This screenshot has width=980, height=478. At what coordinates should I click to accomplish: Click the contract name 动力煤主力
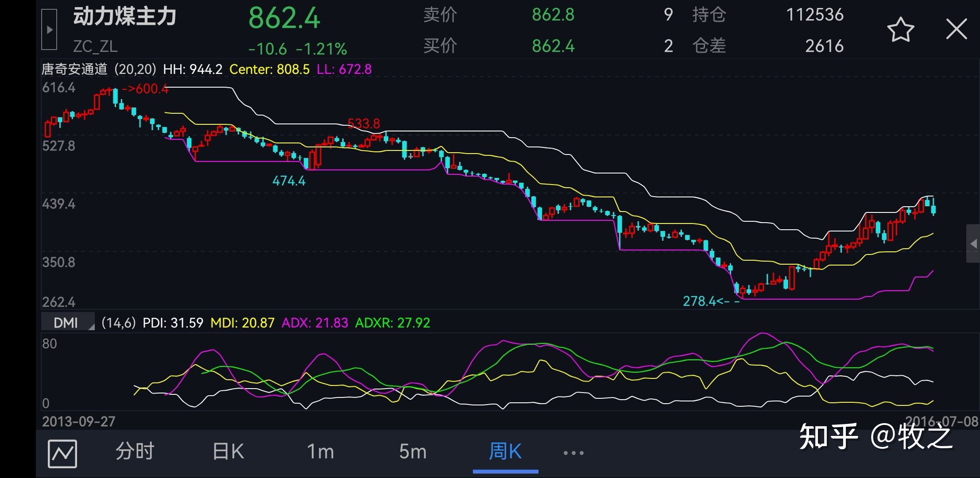click(x=124, y=16)
